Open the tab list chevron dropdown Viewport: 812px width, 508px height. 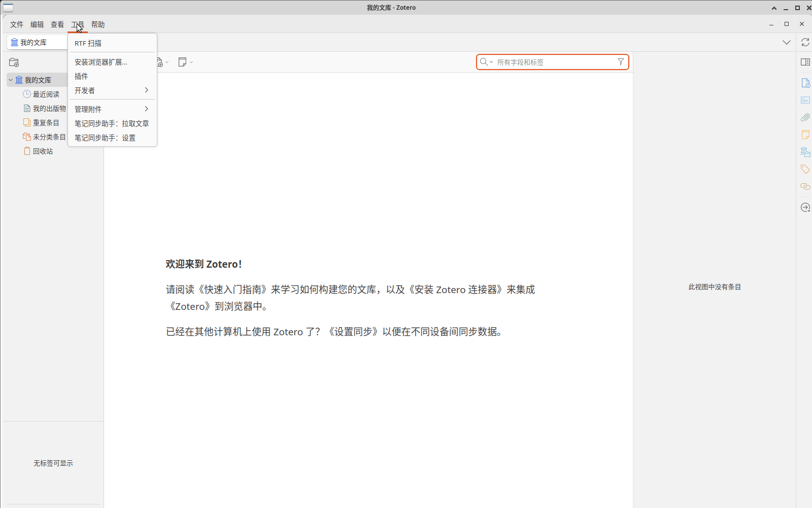coord(786,42)
